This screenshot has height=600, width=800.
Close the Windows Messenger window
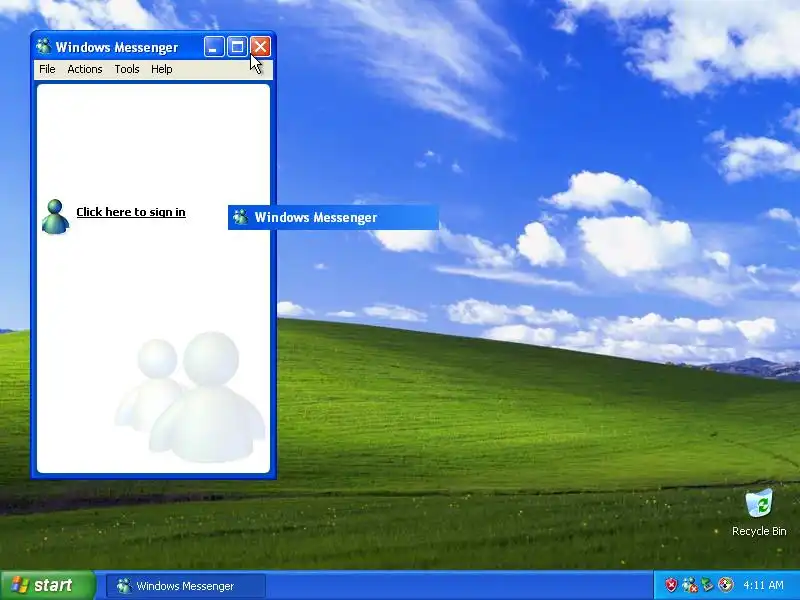pyautogui.click(x=260, y=47)
